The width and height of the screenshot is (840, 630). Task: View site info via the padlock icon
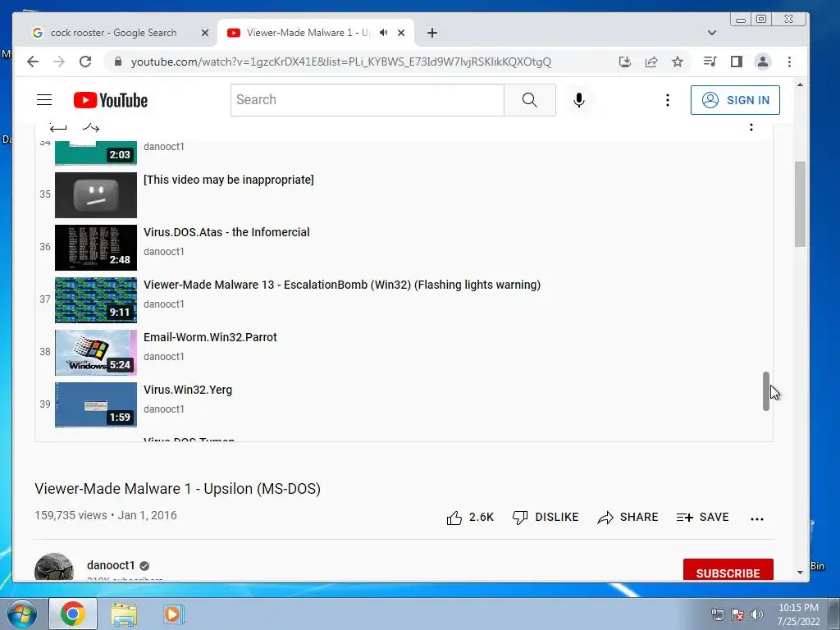click(118, 62)
